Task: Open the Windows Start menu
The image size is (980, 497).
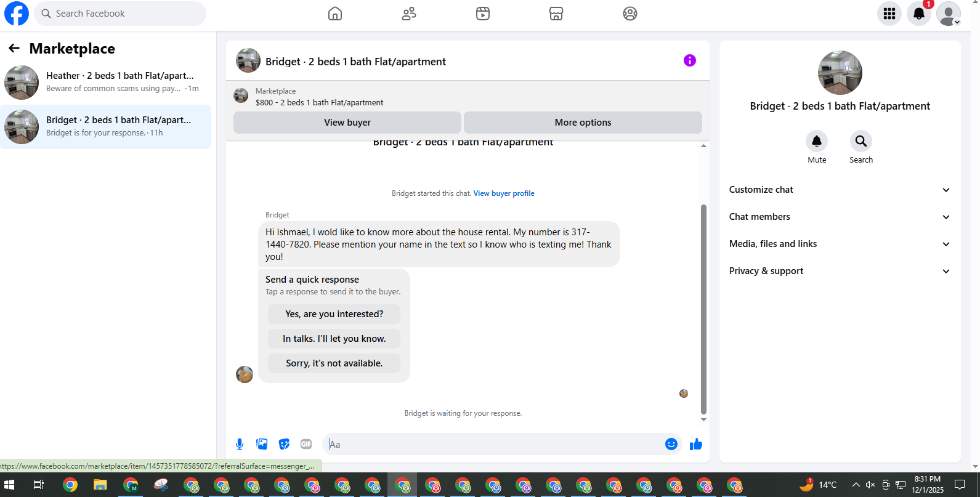Action: 9,485
